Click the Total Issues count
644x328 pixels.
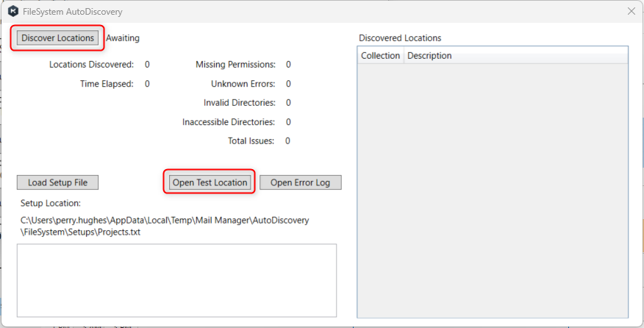point(287,141)
